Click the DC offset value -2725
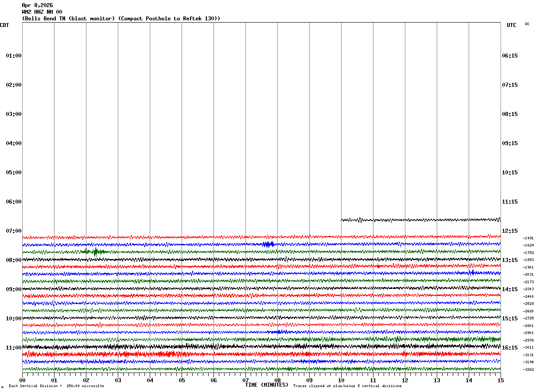The height and width of the screenshot is (392, 536). pyautogui.click(x=528, y=318)
